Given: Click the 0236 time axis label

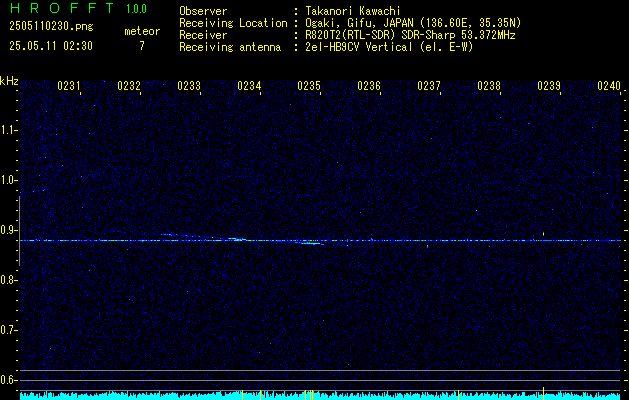Looking at the screenshot, I should [x=369, y=86].
